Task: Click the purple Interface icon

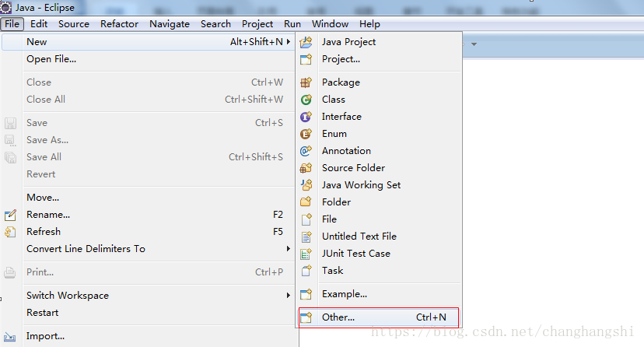Action: click(306, 117)
